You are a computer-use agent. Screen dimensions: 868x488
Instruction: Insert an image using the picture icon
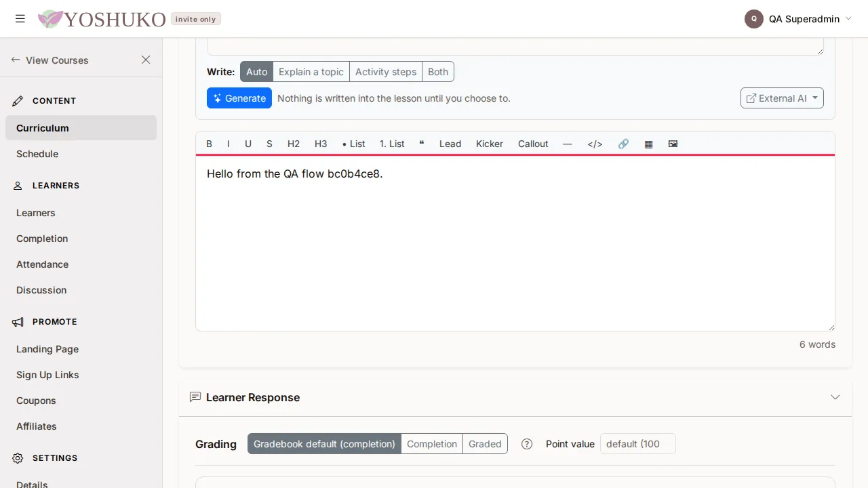tap(673, 144)
